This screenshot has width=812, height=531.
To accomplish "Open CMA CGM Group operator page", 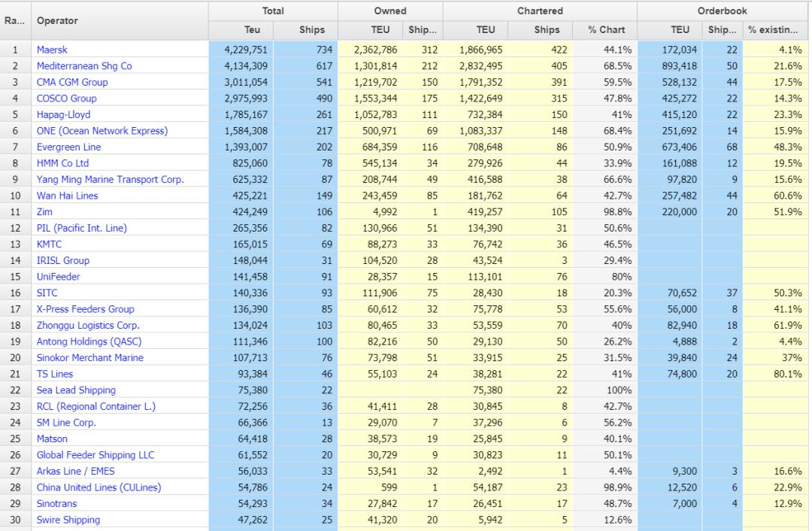I will [x=72, y=82].
